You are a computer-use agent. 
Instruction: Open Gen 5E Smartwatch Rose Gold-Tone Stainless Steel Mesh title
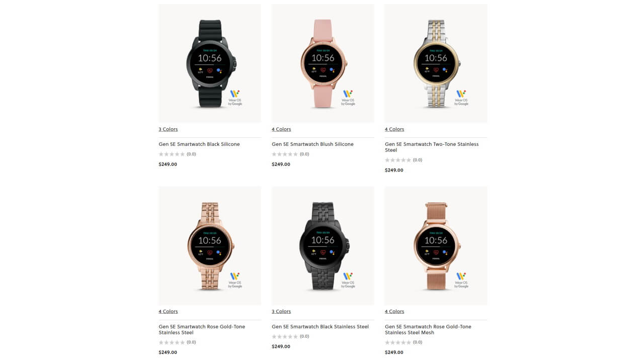428,329
